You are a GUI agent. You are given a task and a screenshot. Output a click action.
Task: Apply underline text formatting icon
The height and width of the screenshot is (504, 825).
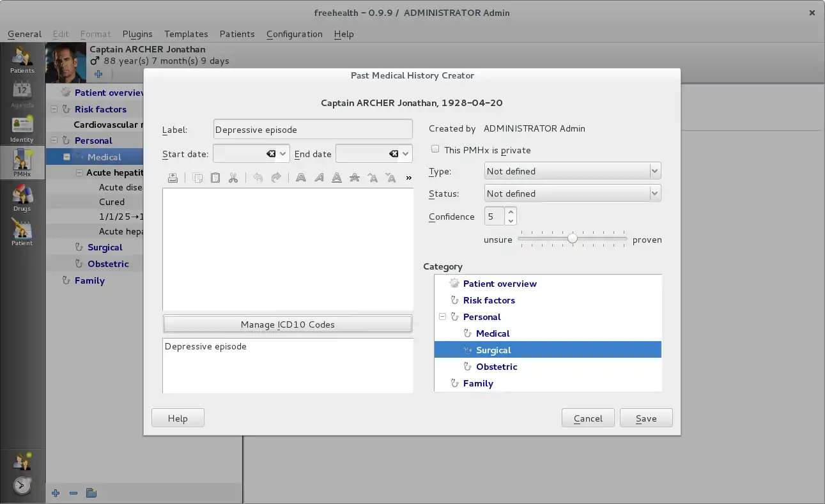336,178
